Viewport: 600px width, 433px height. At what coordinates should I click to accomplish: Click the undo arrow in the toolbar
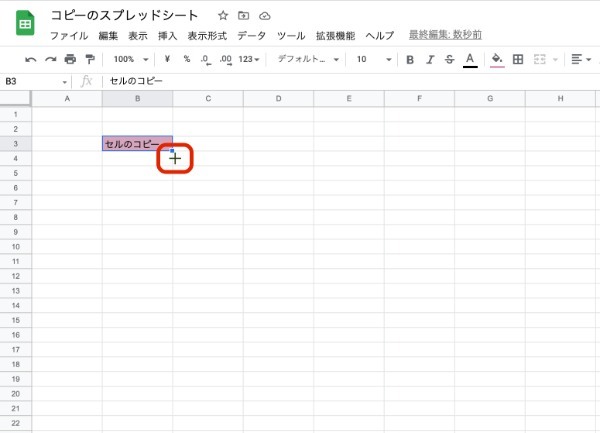point(31,59)
